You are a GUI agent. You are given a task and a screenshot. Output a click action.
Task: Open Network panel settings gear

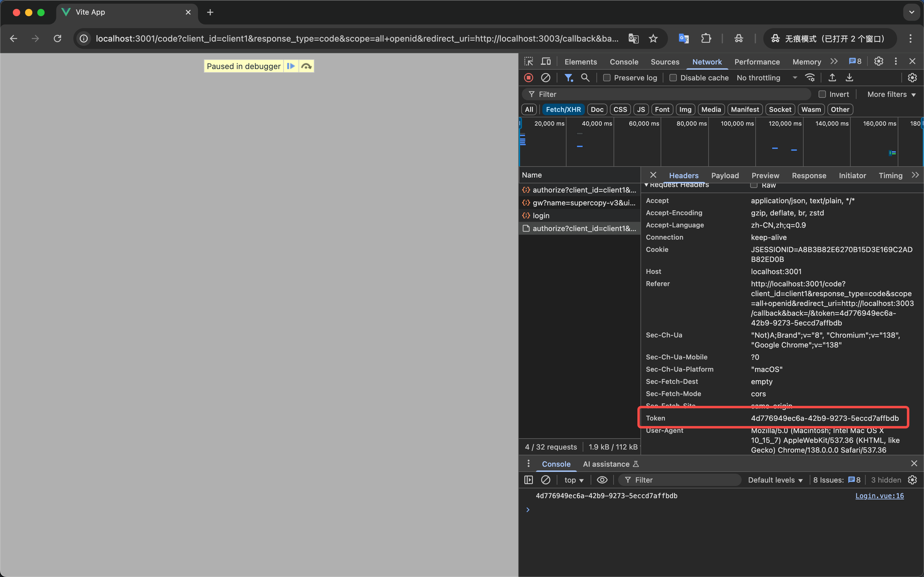click(x=912, y=78)
